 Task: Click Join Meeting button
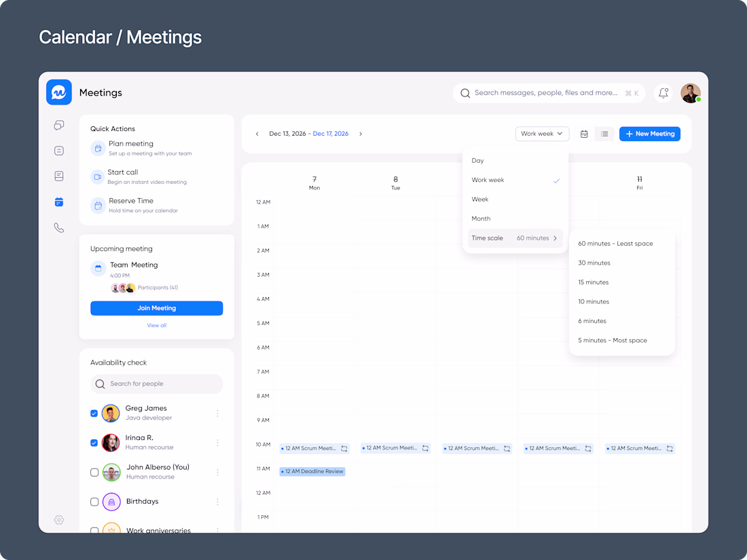157,308
